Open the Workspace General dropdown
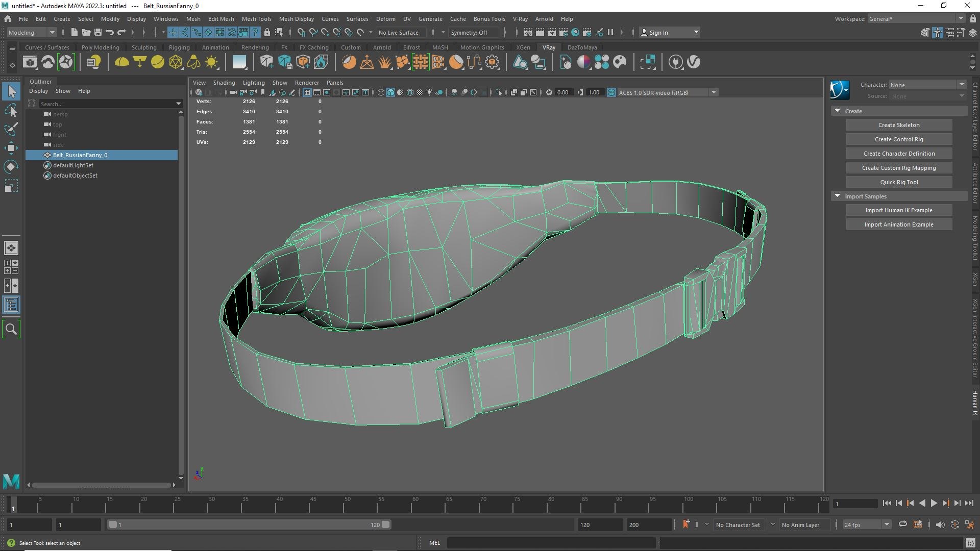Image resolution: width=980 pixels, height=551 pixels. [x=916, y=19]
